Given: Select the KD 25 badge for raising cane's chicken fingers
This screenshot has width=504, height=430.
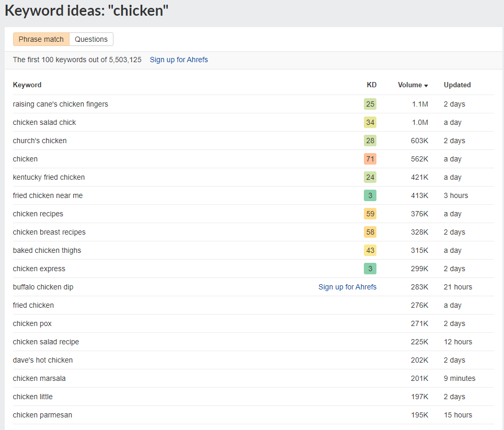Looking at the screenshot, I should coord(370,104).
